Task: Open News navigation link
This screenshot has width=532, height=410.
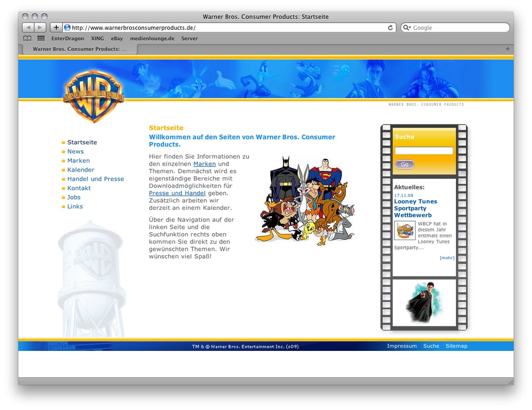Action: click(76, 152)
